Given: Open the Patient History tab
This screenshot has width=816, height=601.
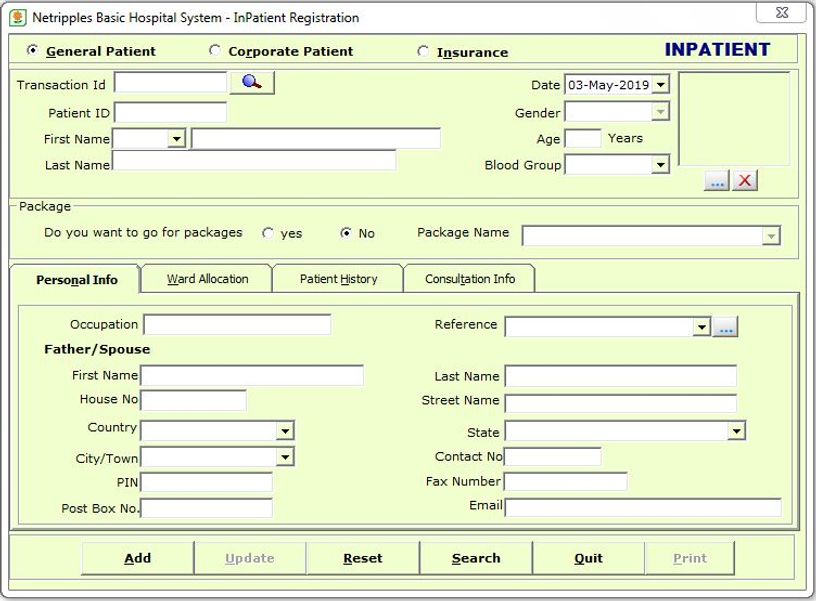Looking at the screenshot, I should tap(338, 279).
